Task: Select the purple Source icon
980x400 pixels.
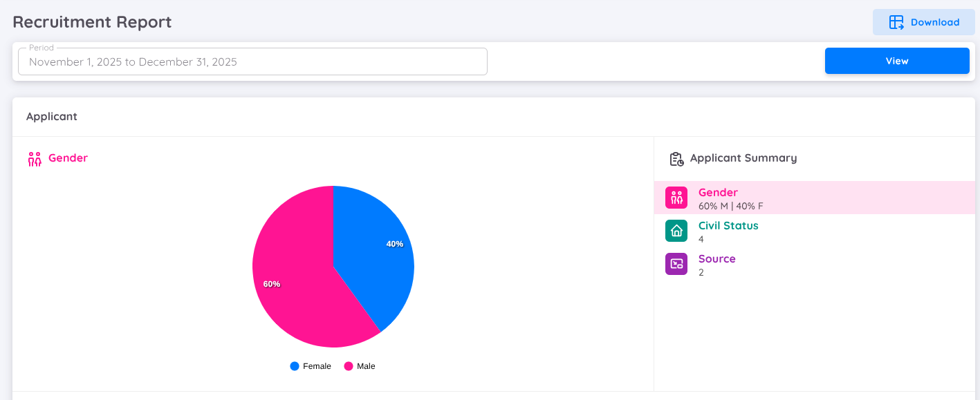Action: (676, 264)
